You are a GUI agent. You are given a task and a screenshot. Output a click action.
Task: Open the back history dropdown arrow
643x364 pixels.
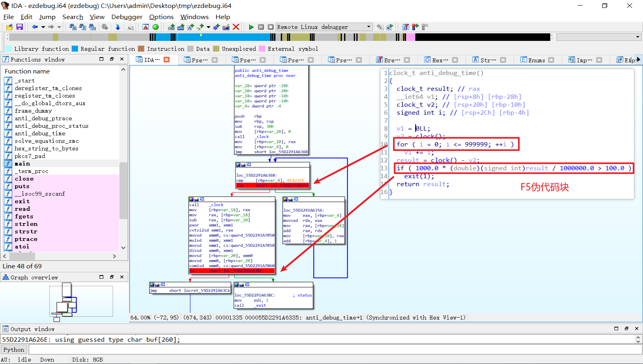(43, 27)
